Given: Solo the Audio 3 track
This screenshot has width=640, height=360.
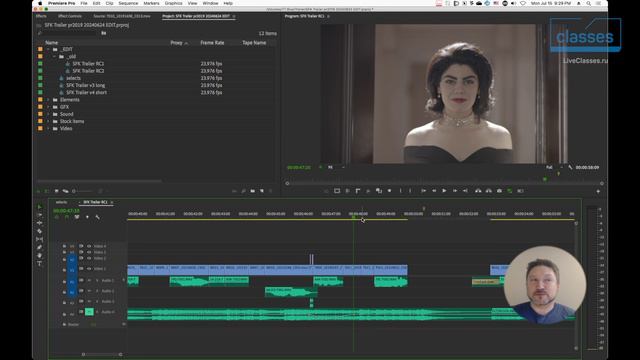Looking at the screenshot, I should coord(97,301).
